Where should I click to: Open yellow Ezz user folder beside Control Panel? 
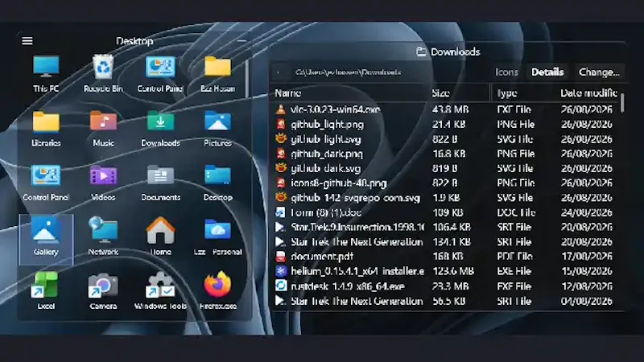[x=217, y=67]
